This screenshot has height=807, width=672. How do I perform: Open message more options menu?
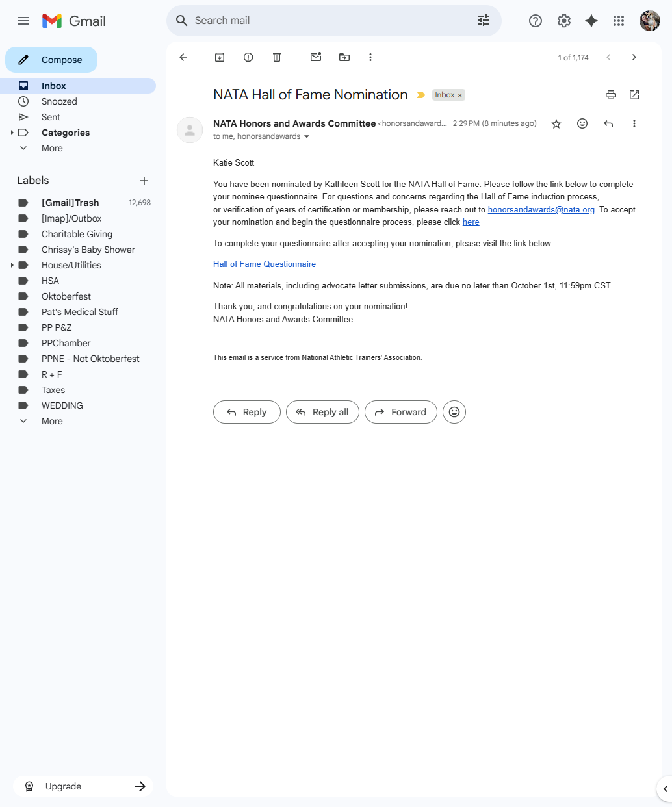(634, 123)
